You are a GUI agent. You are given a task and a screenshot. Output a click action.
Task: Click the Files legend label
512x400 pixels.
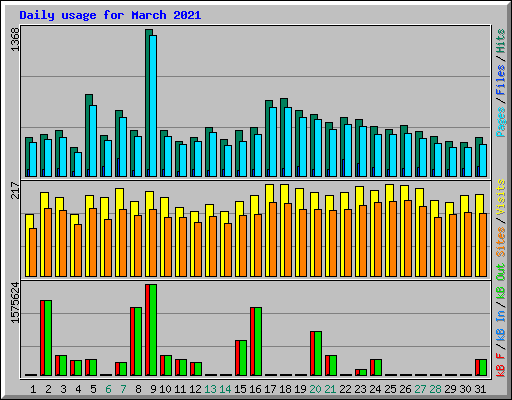tap(501, 80)
